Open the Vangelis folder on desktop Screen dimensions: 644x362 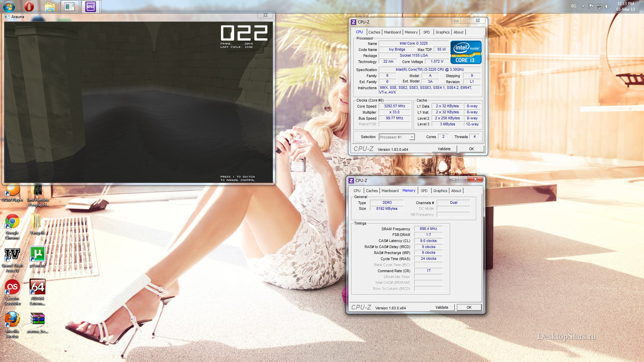(36, 222)
